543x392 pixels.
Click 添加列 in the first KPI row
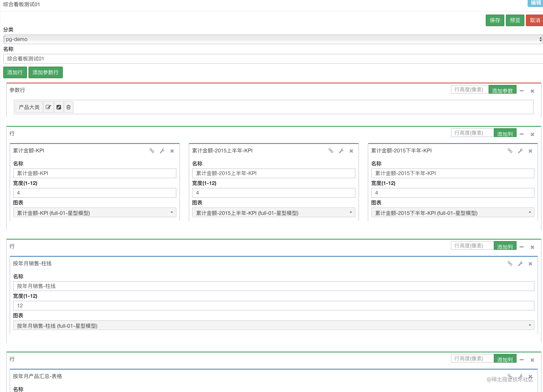click(x=505, y=133)
